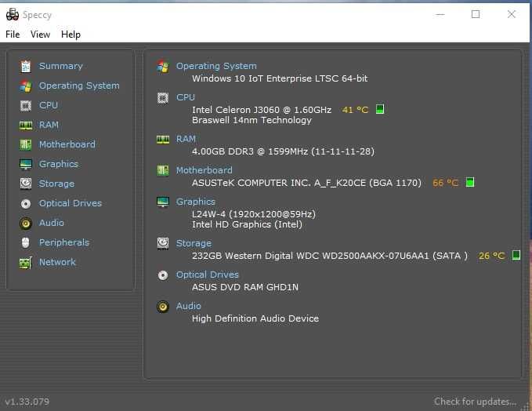Select Network in the sidebar
The height and width of the screenshot is (411, 532).
(57, 262)
